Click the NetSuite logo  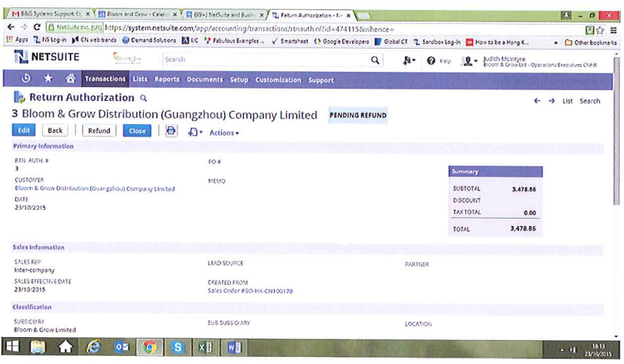point(47,57)
